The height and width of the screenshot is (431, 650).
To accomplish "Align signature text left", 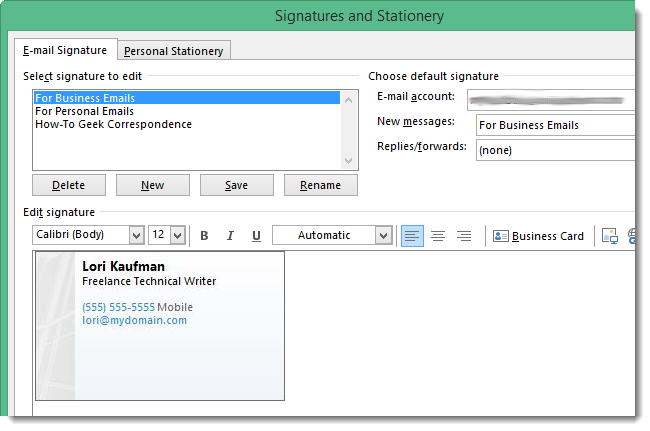I will pyautogui.click(x=412, y=236).
